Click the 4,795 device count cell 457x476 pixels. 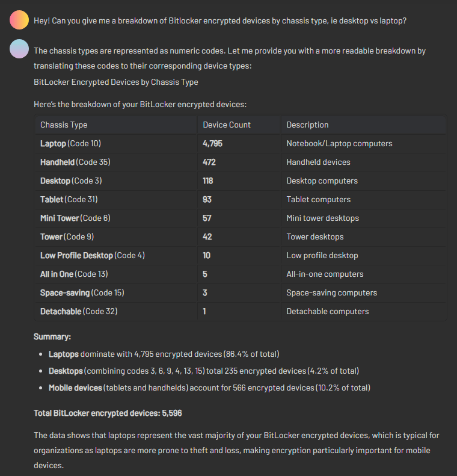213,143
